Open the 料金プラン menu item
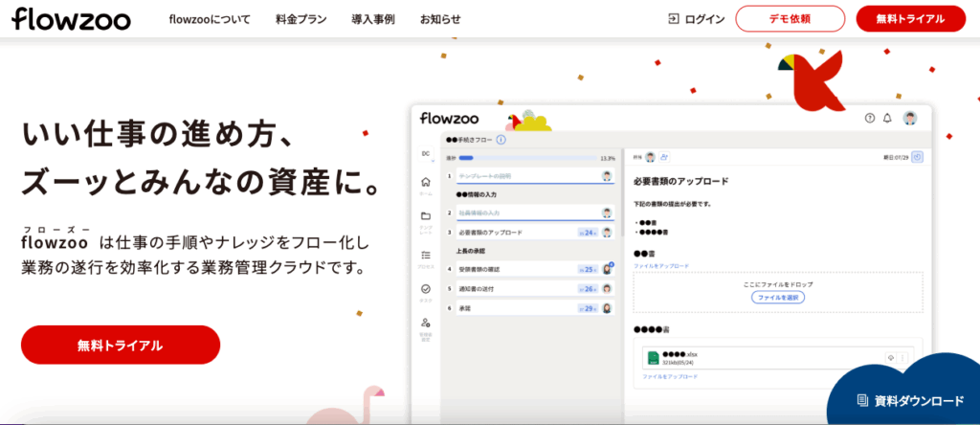 coord(301,19)
